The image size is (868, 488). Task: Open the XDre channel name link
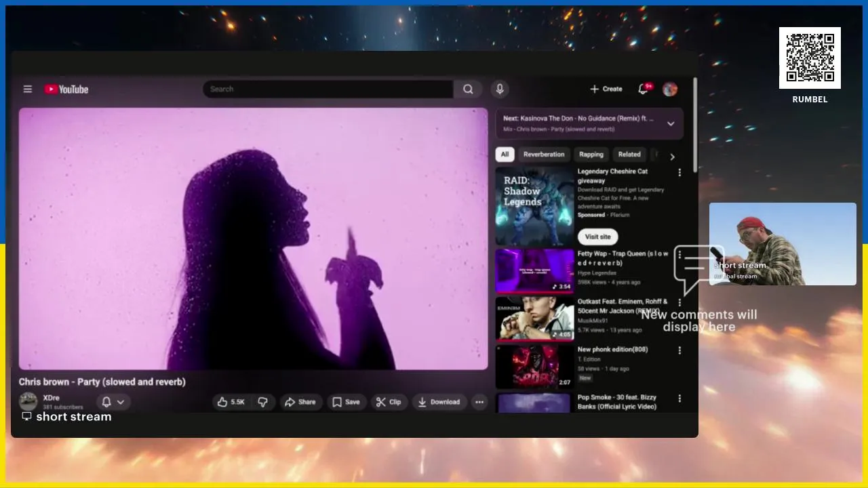coord(51,398)
